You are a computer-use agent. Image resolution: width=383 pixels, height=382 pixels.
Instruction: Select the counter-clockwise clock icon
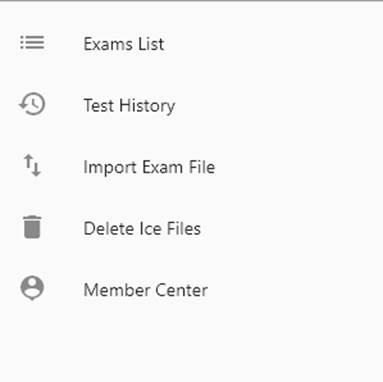coord(32,104)
